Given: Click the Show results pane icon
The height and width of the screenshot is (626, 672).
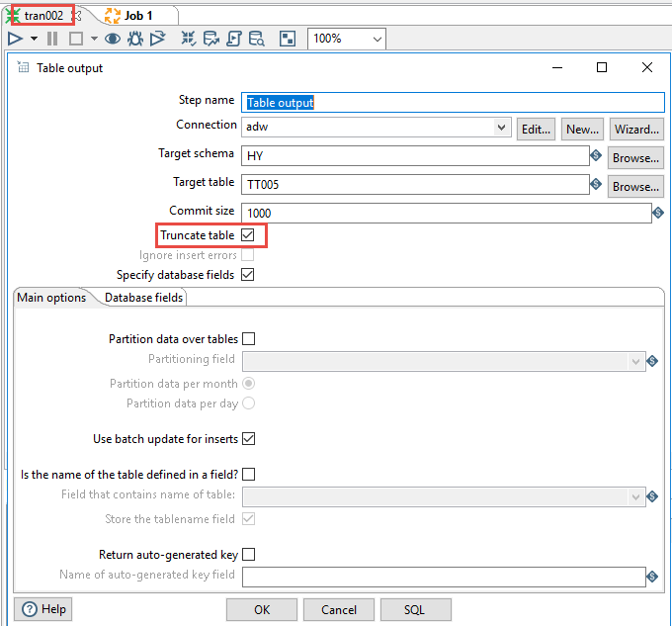Looking at the screenshot, I should click(288, 39).
